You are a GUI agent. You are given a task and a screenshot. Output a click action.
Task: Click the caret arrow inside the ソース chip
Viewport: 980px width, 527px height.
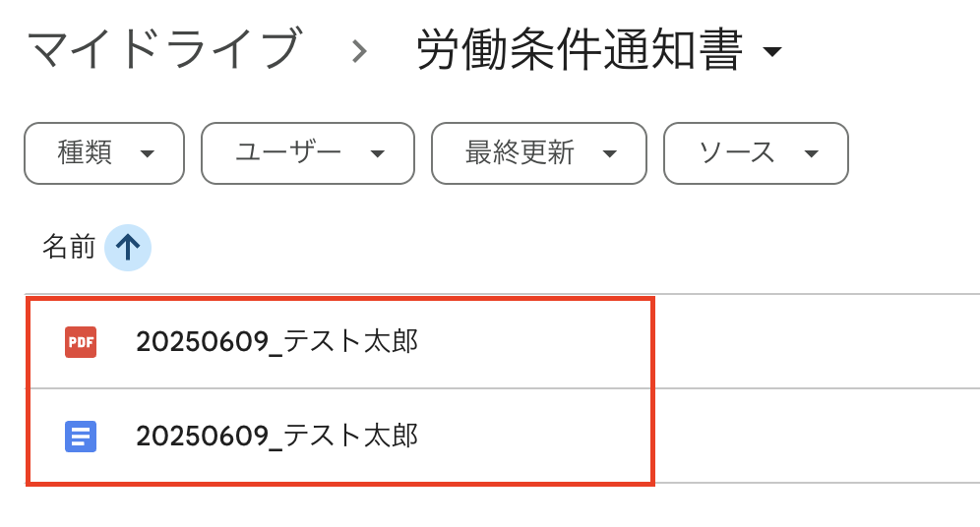click(811, 153)
